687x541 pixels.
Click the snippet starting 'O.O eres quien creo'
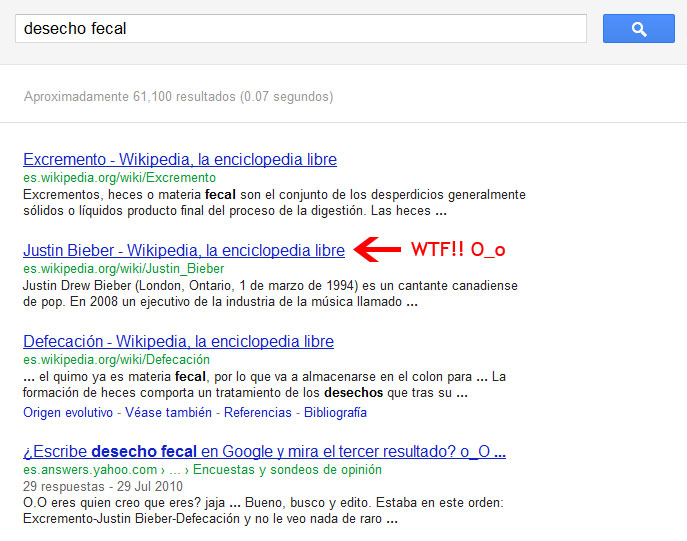pos(263,510)
